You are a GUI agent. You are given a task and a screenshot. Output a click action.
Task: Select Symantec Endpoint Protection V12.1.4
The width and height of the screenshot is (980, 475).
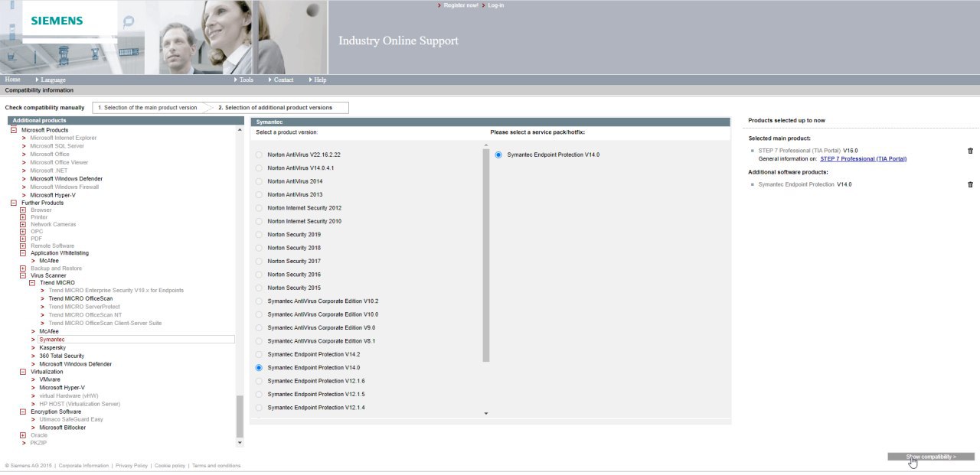coord(259,408)
